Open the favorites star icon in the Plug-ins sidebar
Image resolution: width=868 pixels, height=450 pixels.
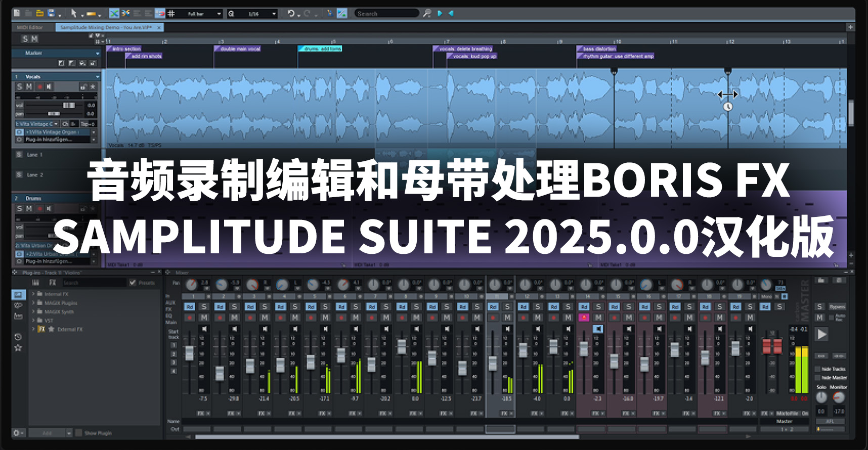18,348
